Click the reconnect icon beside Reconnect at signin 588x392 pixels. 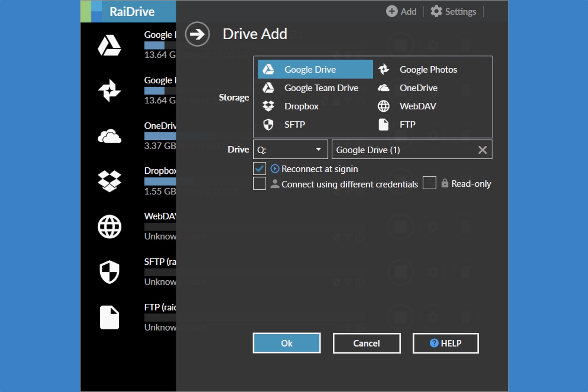coord(275,169)
